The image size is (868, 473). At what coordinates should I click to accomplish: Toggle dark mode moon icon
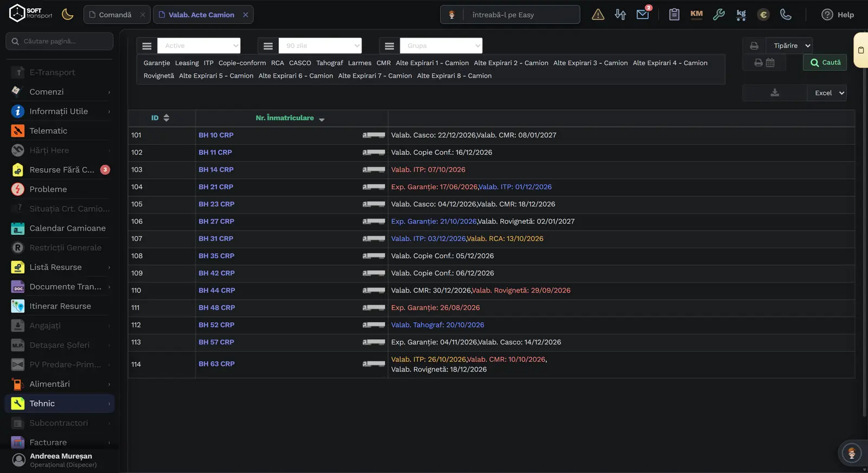pos(68,15)
